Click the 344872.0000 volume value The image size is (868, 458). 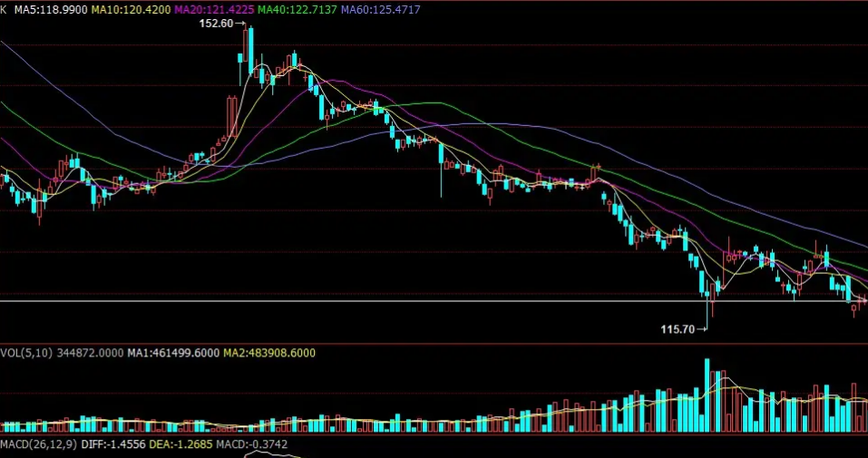point(89,353)
